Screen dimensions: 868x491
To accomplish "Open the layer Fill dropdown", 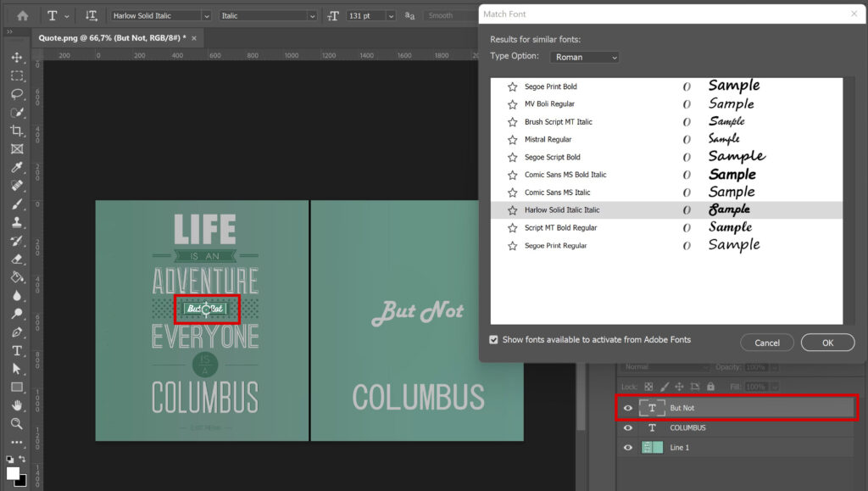I will [x=775, y=387].
